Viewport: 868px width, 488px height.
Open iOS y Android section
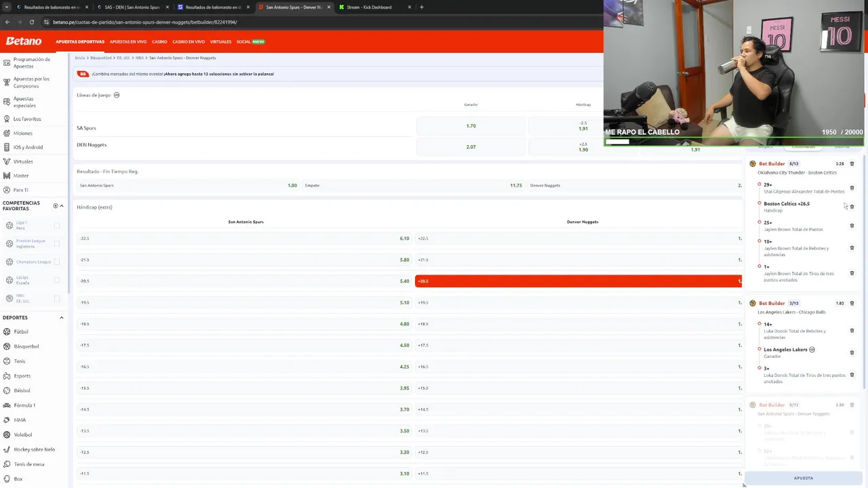28,147
